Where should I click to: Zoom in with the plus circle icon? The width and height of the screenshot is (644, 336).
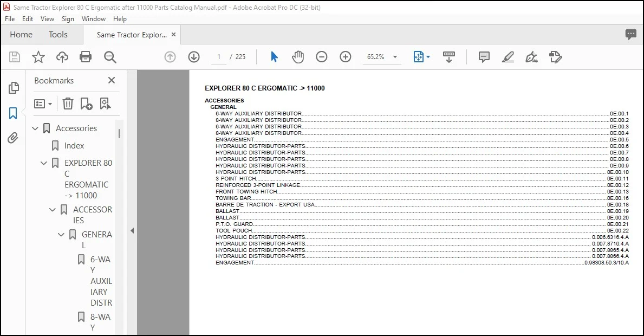(346, 57)
